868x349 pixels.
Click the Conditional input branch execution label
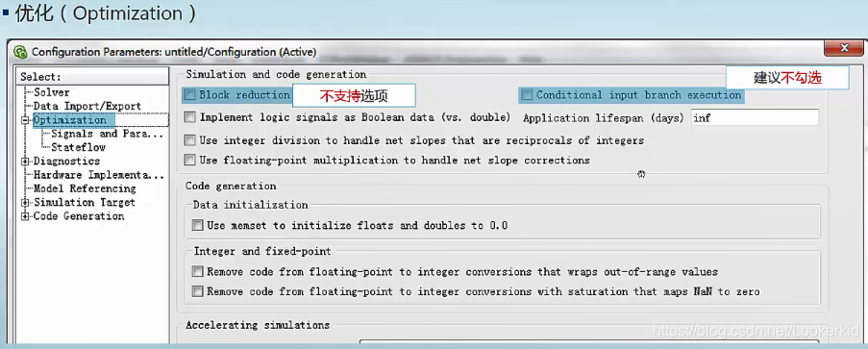tap(638, 95)
